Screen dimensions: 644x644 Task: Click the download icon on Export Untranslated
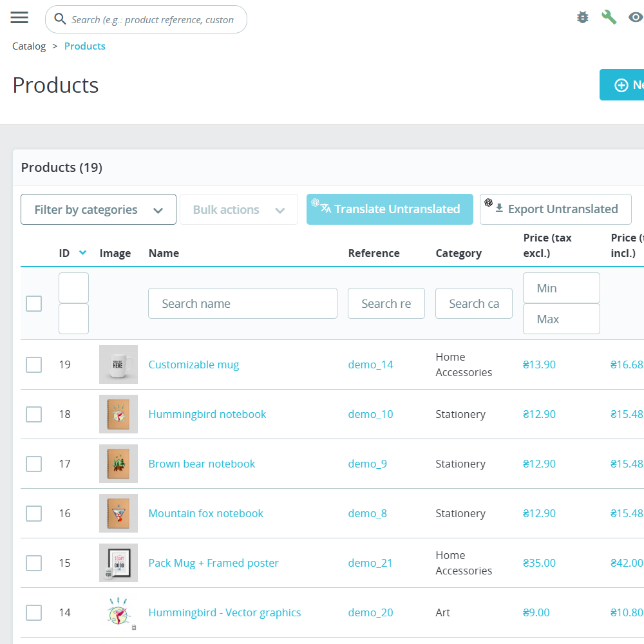(x=498, y=209)
